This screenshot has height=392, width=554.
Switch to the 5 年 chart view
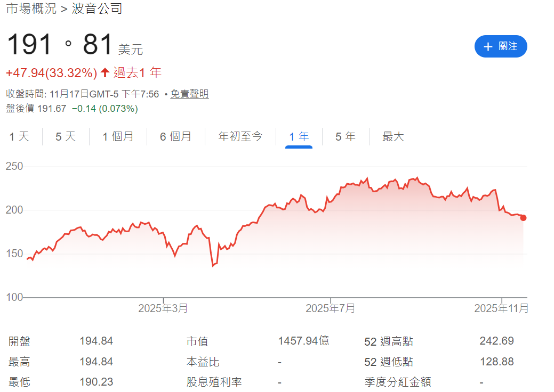345,136
